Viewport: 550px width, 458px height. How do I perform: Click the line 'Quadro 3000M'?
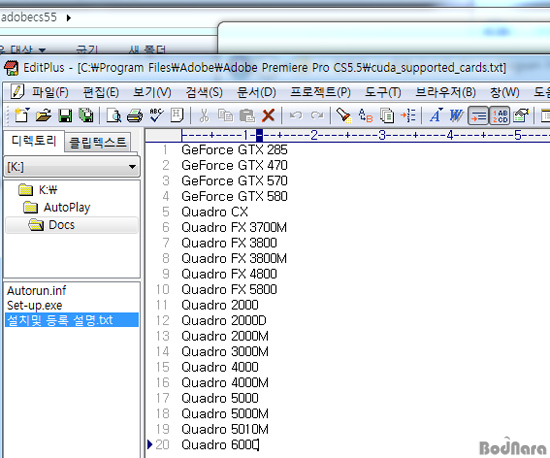[x=225, y=351]
